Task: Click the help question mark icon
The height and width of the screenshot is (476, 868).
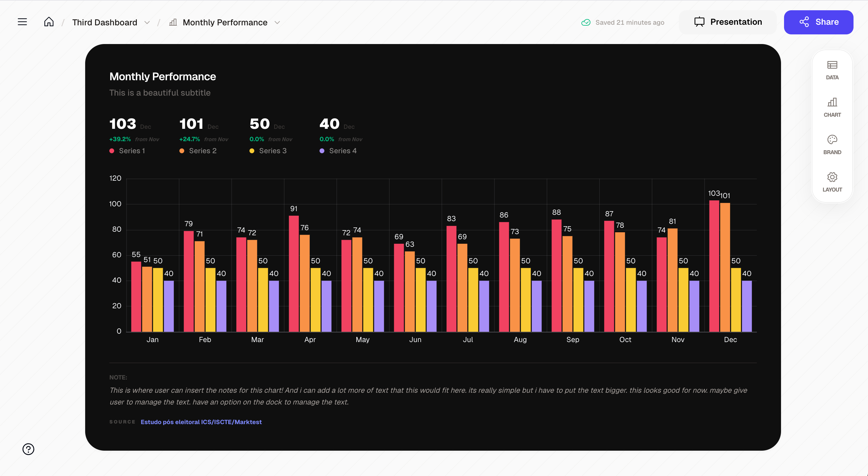Action: (x=28, y=449)
